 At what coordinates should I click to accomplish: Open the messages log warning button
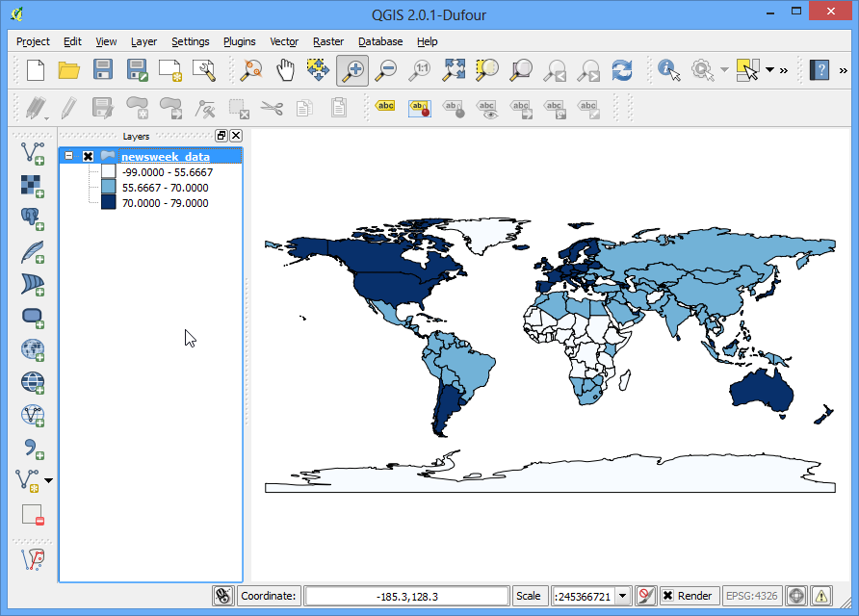pos(821,597)
